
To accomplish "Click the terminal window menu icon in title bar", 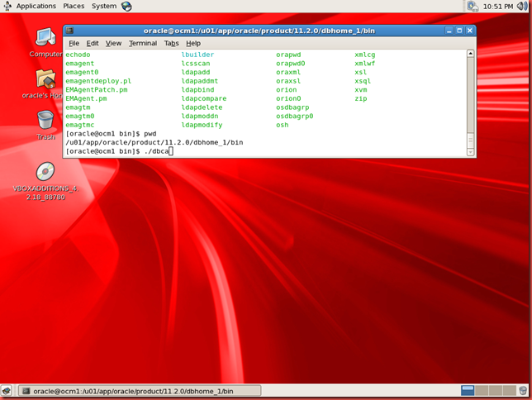I will (69, 31).
